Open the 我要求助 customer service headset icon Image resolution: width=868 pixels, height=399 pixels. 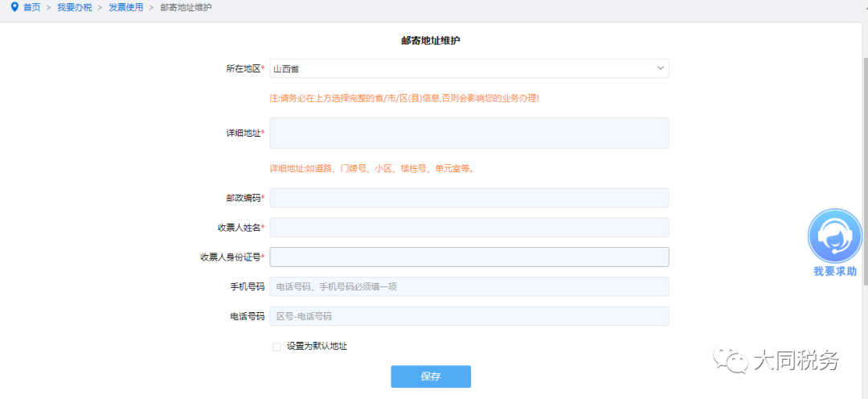click(835, 236)
